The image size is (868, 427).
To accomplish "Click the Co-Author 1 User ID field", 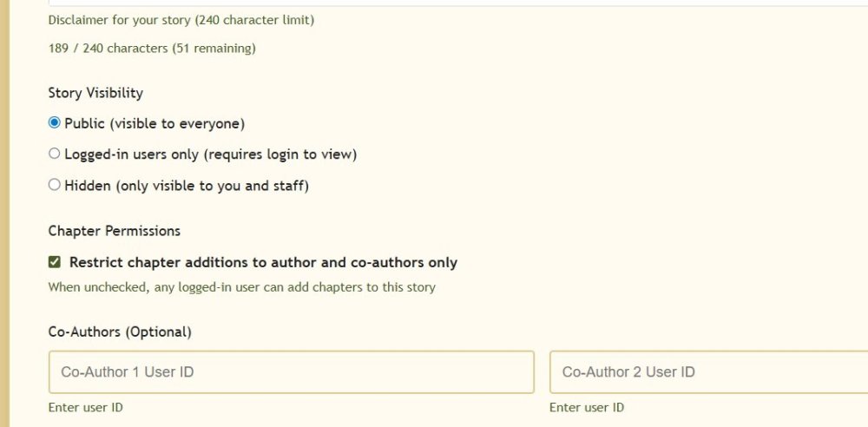I will (x=291, y=372).
